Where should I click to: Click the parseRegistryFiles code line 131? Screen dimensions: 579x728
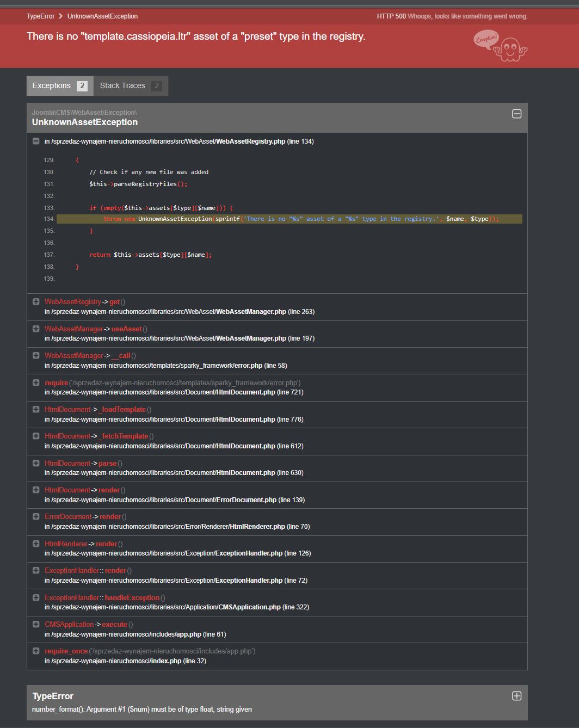coord(138,184)
